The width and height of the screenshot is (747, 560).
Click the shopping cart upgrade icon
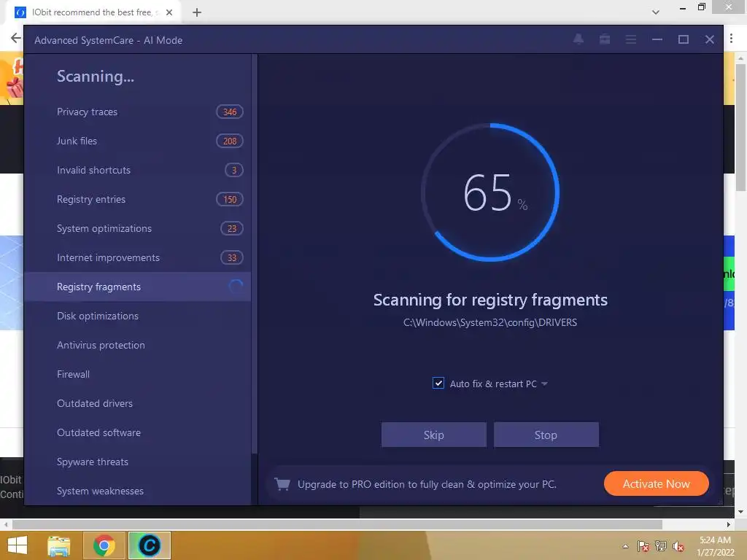[282, 484]
